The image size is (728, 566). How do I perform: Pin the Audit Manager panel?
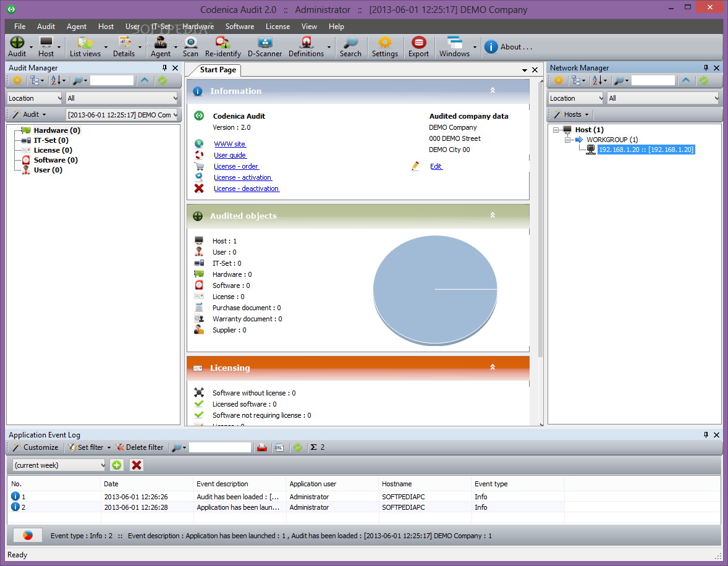164,68
